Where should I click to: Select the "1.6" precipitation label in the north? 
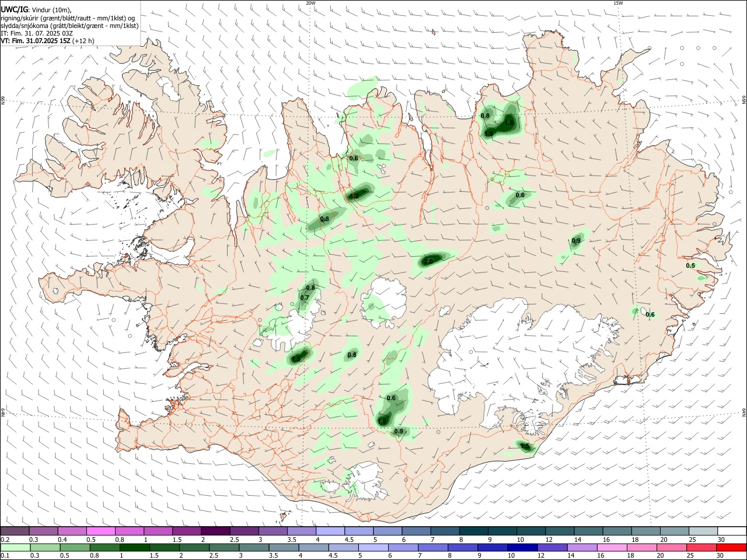tap(509, 123)
